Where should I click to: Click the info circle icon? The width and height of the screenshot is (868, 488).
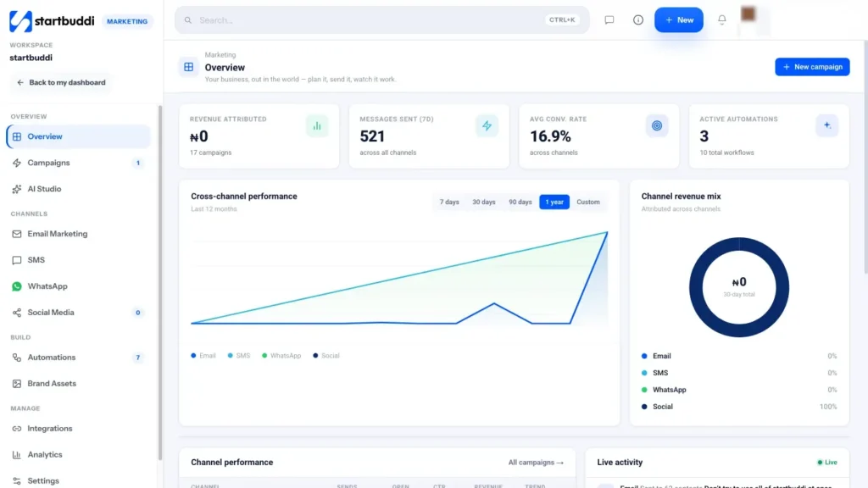(x=638, y=20)
